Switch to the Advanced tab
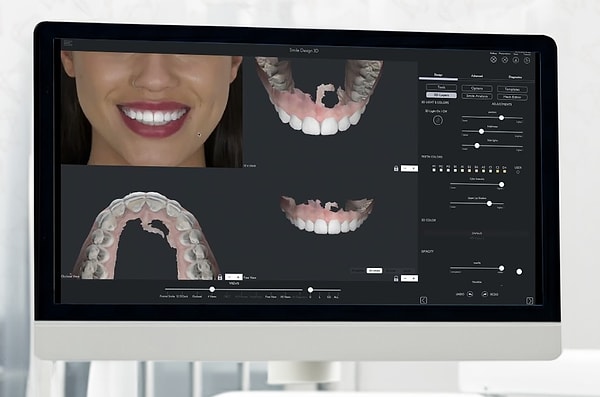 point(477,76)
